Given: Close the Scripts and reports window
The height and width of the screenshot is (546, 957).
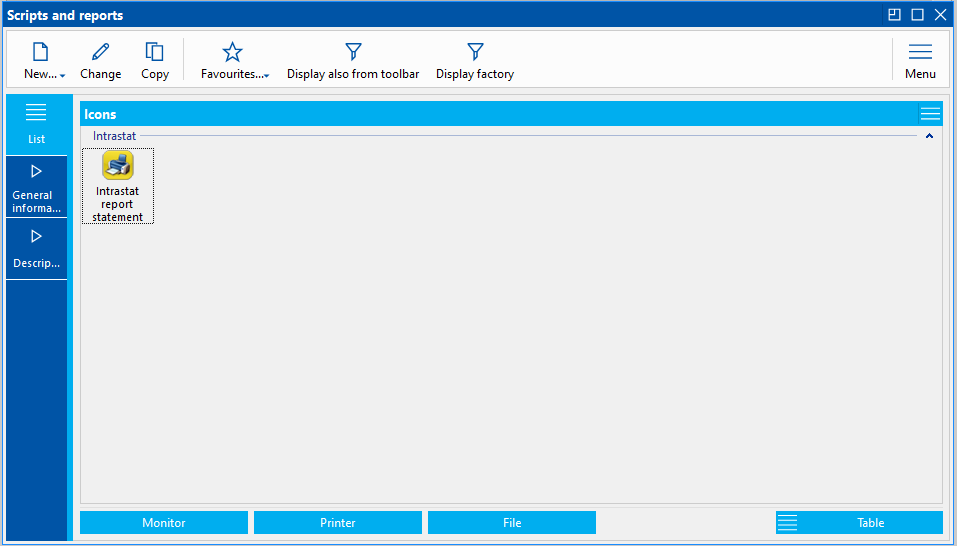Looking at the screenshot, I should [x=941, y=15].
